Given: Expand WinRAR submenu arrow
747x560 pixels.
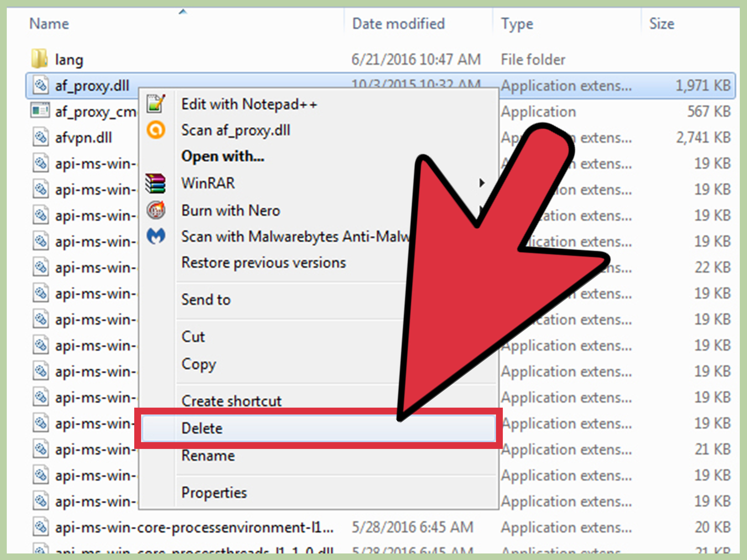Looking at the screenshot, I should coord(482,183).
